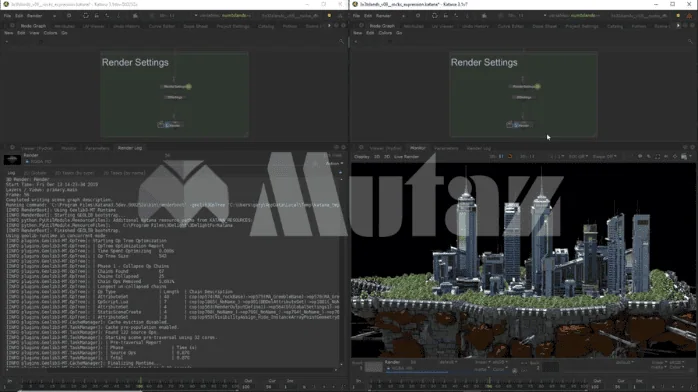698x392 pixels.
Task: Open Node Graph New menu in left window
Action: point(8,33)
